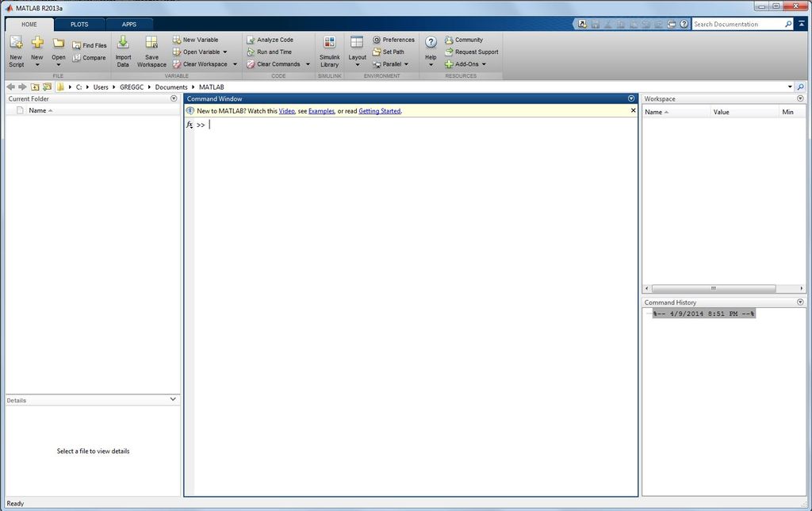Screen dimensions: 812x511
Task: Switch to the PLOTS tab
Action: pos(79,25)
